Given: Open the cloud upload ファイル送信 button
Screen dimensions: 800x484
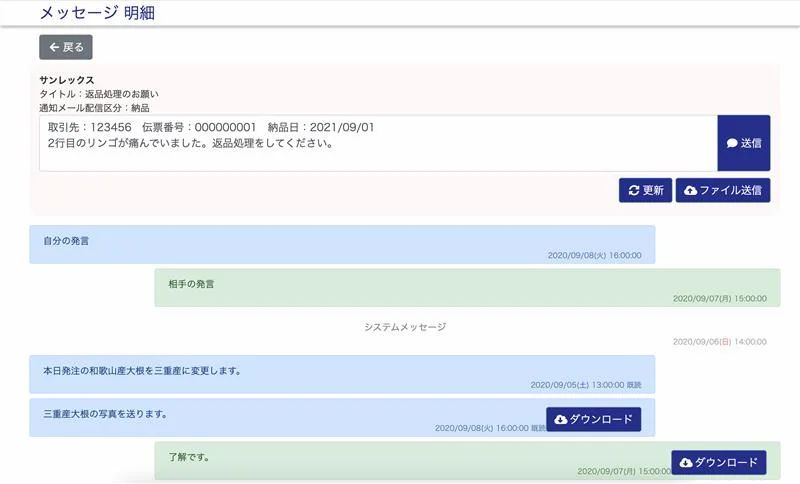Looking at the screenshot, I should coord(723,190).
